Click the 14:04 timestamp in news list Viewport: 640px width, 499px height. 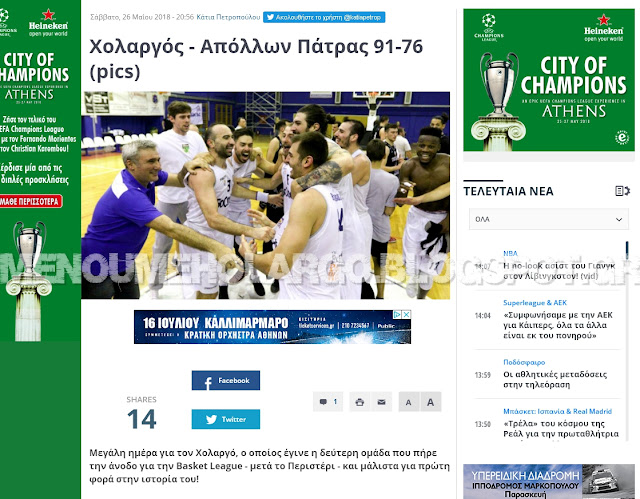click(x=482, y=315)
